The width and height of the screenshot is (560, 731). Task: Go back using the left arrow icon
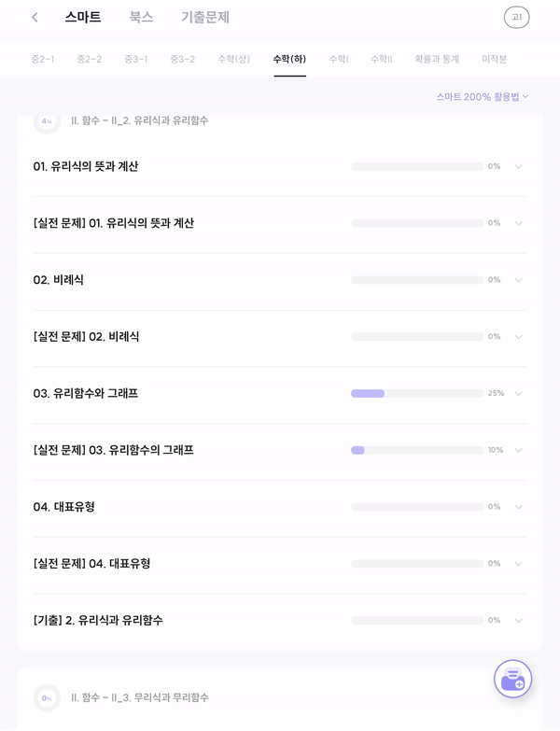click(35, 18)
